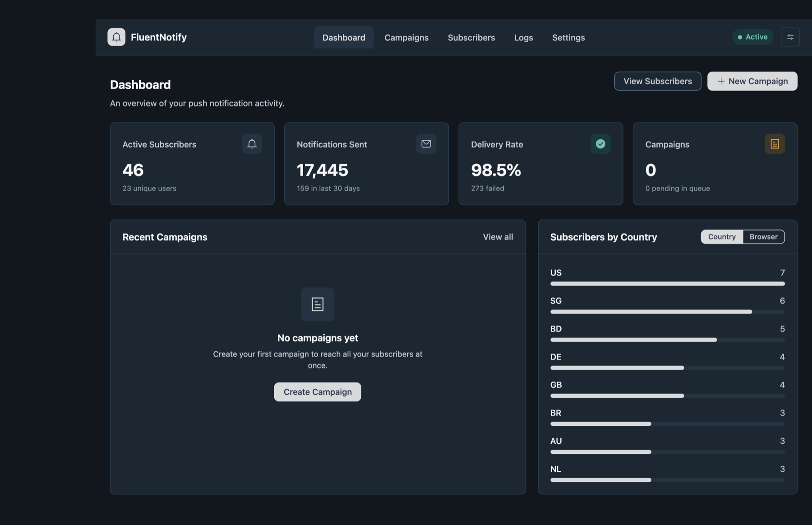The height and width of the screenshot is (525, 812).
Task: Click the 98.5% delivery rate value
Action: click(496, 170)
